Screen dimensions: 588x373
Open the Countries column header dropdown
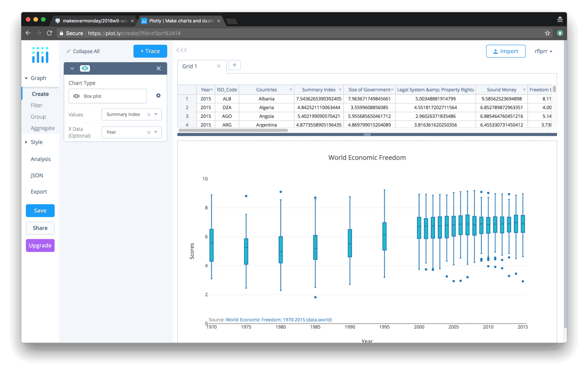pos(291,89)
